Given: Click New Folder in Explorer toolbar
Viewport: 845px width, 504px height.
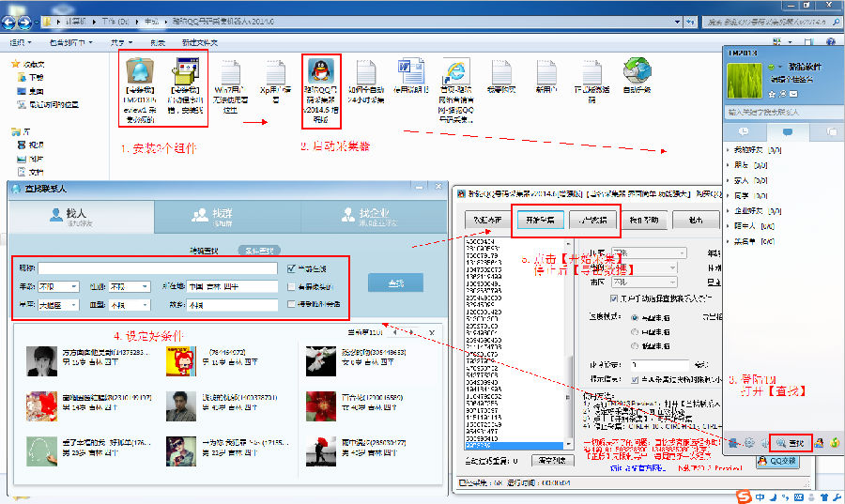Looking at the screenshot, I should pos(199,42).
